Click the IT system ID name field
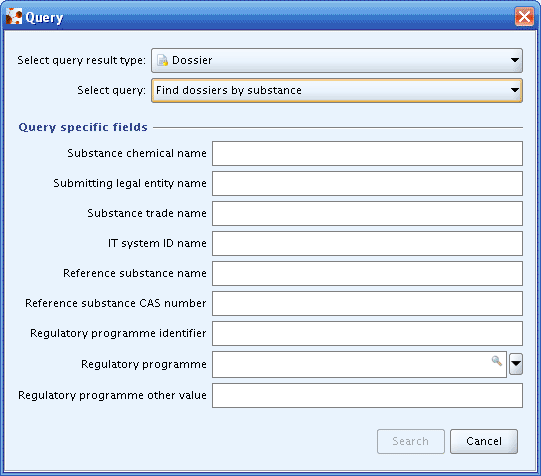 coord(367,244)
